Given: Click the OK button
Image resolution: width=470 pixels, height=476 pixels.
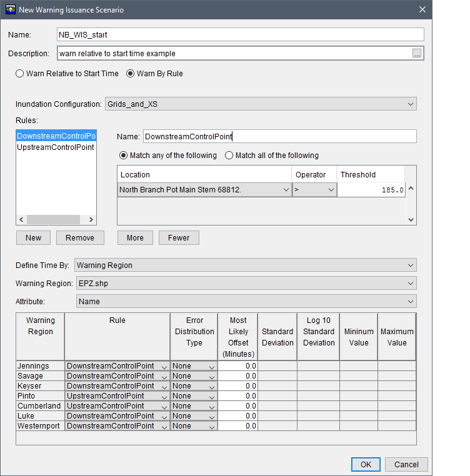Looking at the screenshot, I should pos(366,464).
